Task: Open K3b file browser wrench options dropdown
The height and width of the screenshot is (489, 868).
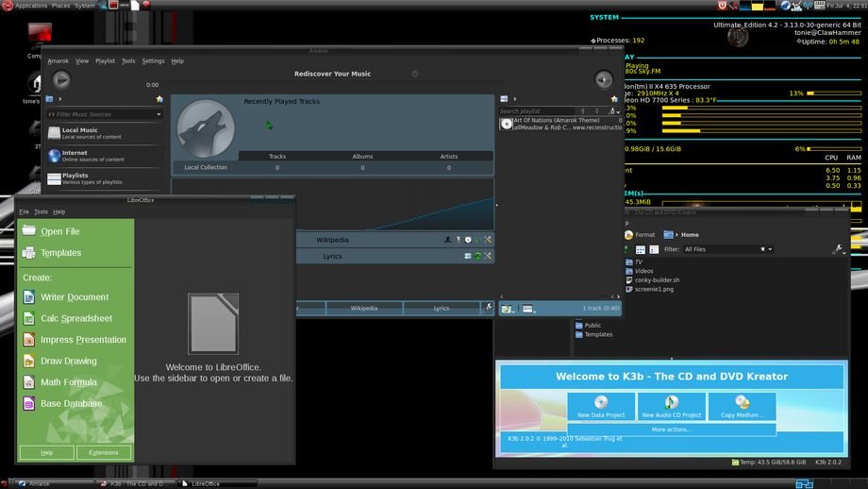Action: tap(838, 249)
